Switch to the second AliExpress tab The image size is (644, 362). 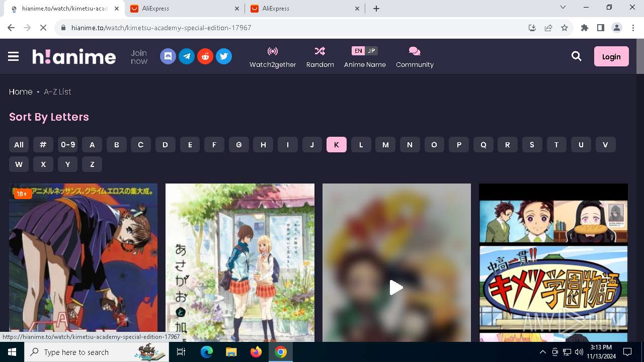(305, 9)
